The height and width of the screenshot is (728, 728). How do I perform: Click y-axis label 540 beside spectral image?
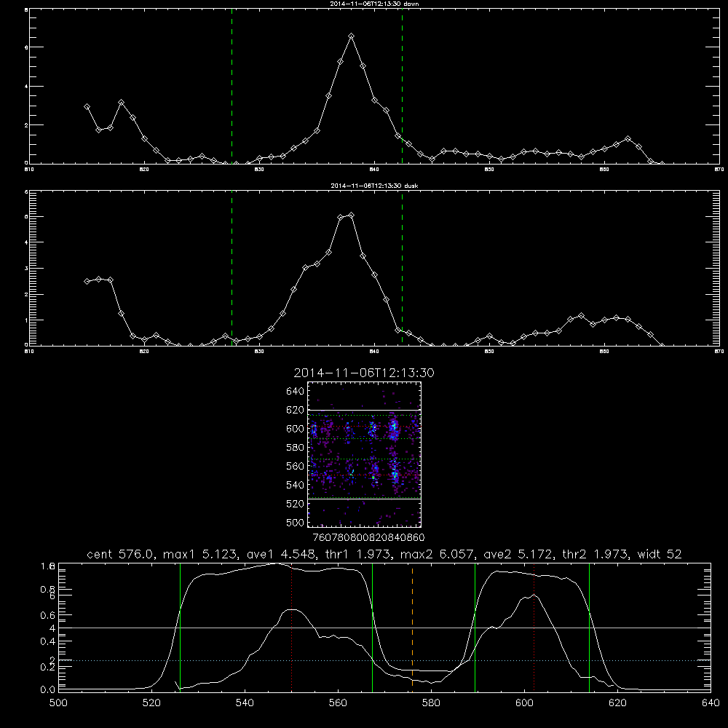296,485
